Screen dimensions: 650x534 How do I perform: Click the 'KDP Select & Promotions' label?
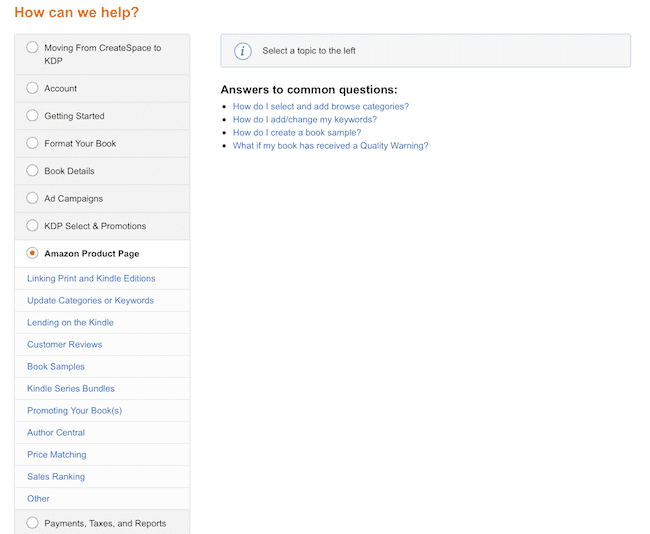point(95,226)
